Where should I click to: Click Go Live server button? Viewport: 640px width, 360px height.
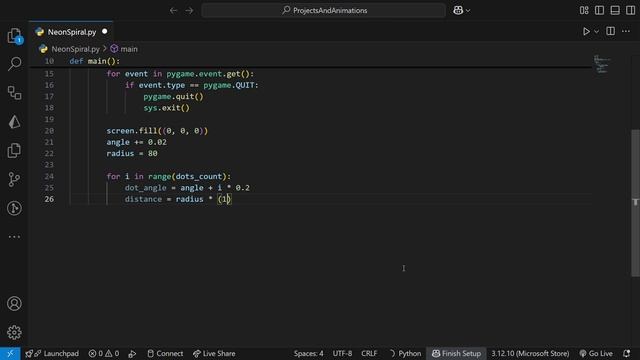596,353
